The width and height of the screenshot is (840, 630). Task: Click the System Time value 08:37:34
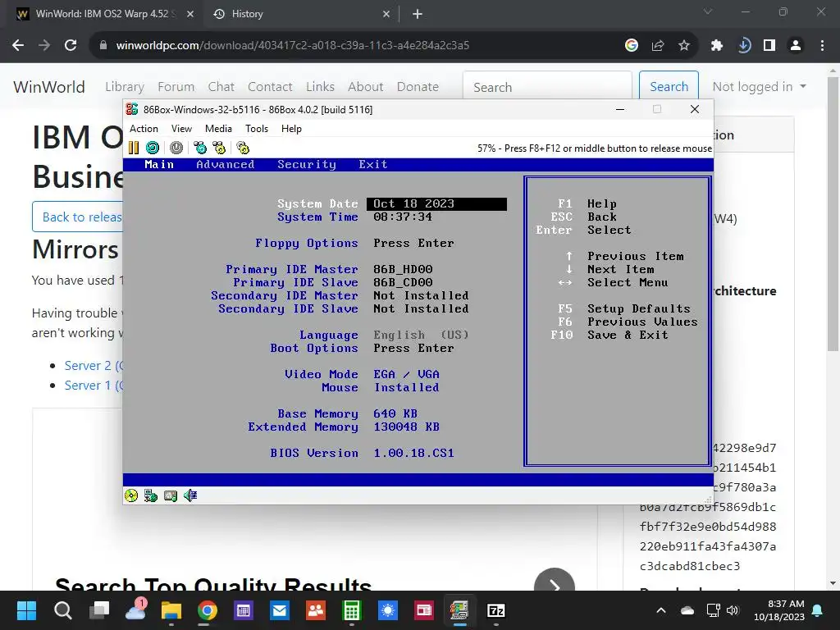coord(402,217)
